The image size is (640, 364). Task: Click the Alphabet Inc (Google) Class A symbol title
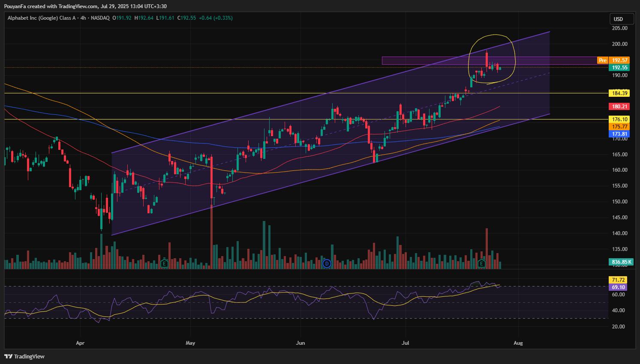(x=42, y=18)
